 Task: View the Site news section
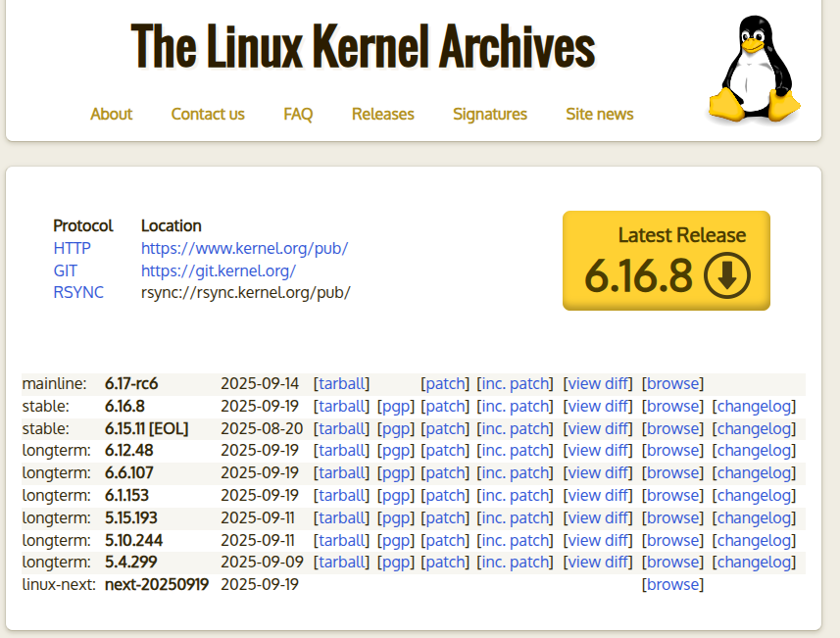coord(600,114)
